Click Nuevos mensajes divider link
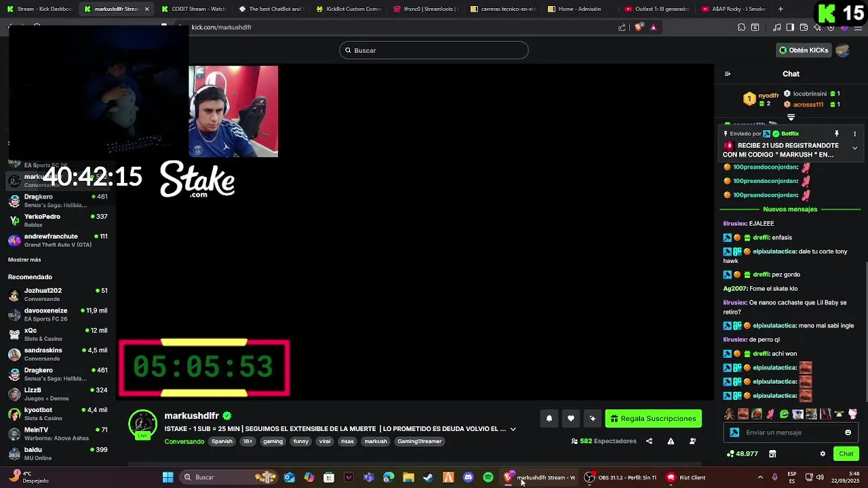Screen dimensions: 868x488 [x=790, y=209]
